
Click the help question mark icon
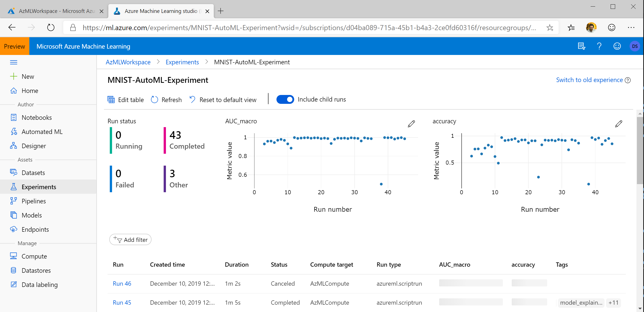pos(599,46)
